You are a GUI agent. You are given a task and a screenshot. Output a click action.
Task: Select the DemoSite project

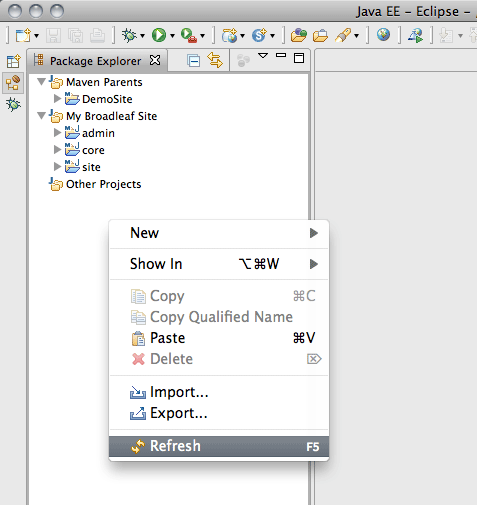click(x=107, y=99)
